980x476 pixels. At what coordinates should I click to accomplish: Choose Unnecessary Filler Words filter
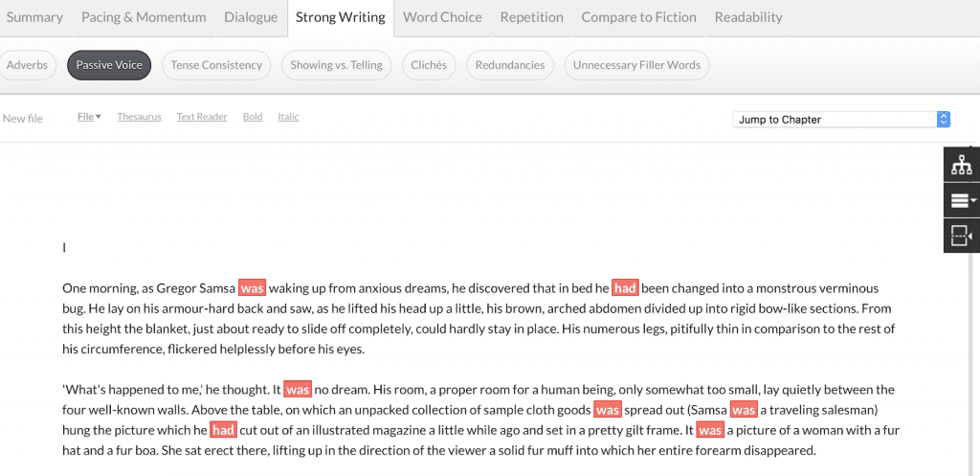tap(636, 65)
